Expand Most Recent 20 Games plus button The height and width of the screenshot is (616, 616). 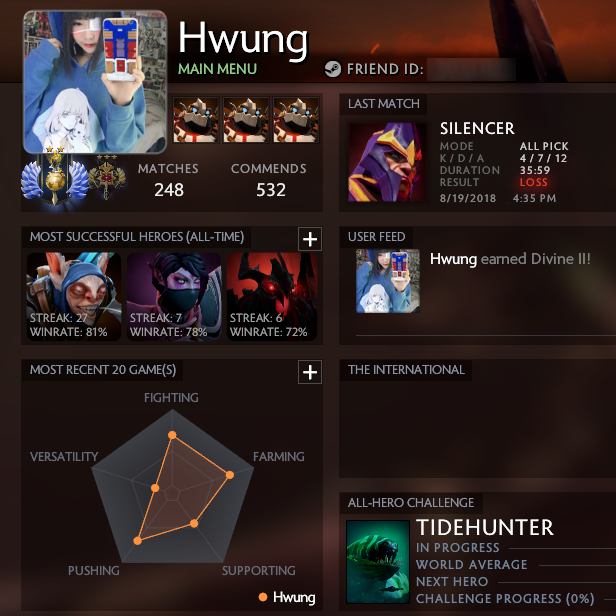(x=310, y=372)
